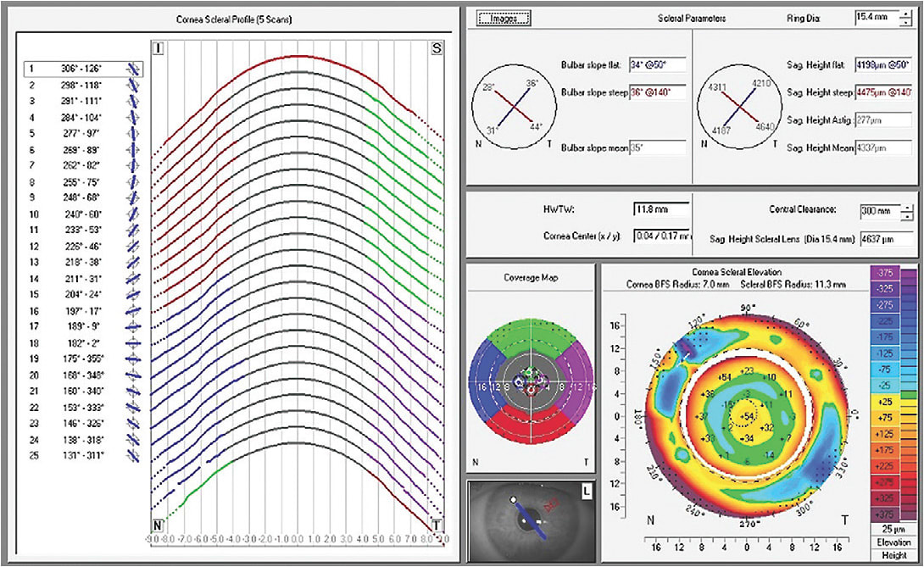Click the 25 µm scale step label
Screen dimensions: 924x567
[893, 529]
